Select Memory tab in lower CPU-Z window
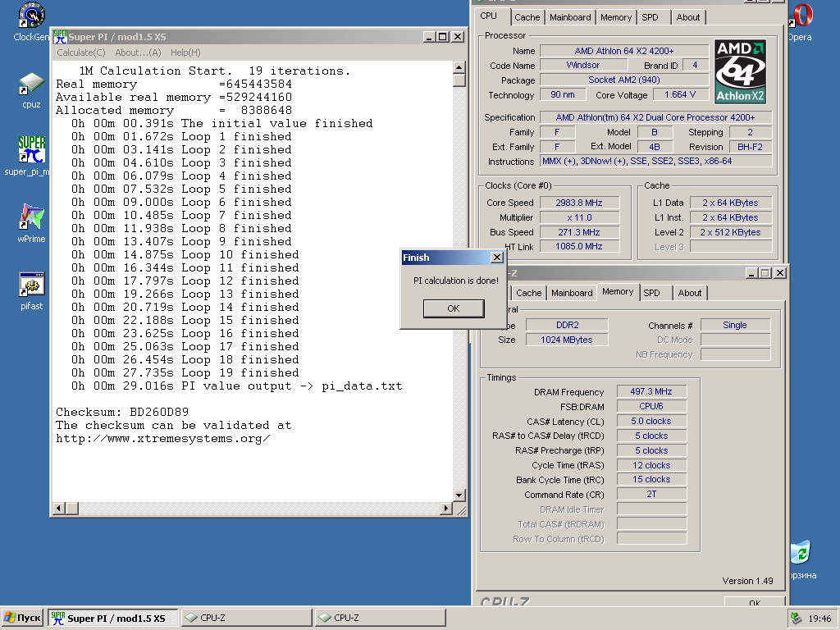840x630 pixels. click(x=618, y=292)
